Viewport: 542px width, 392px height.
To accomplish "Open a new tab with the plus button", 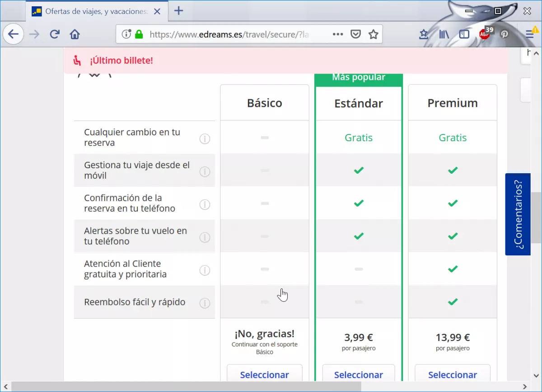I will tap(179, 11).
